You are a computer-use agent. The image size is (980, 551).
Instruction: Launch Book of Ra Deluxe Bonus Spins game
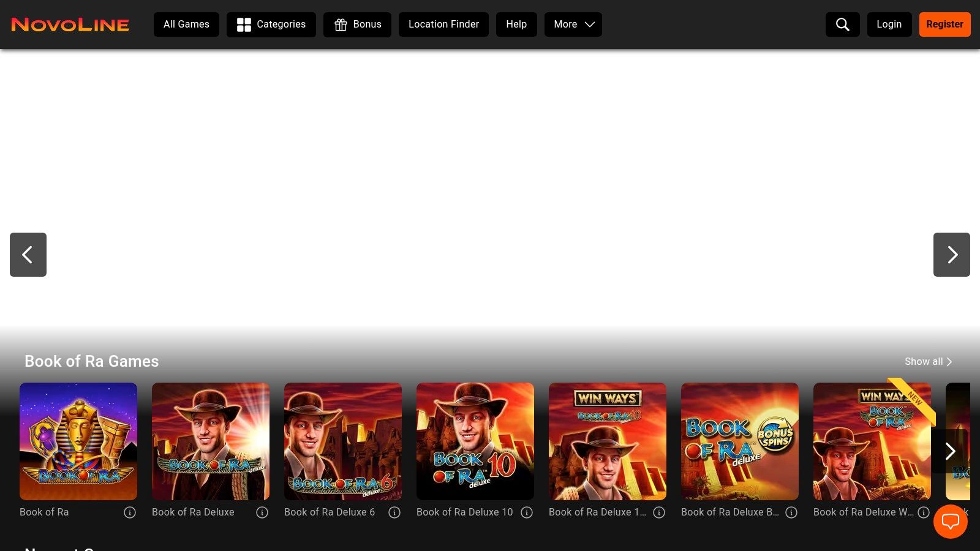(740, 441)
